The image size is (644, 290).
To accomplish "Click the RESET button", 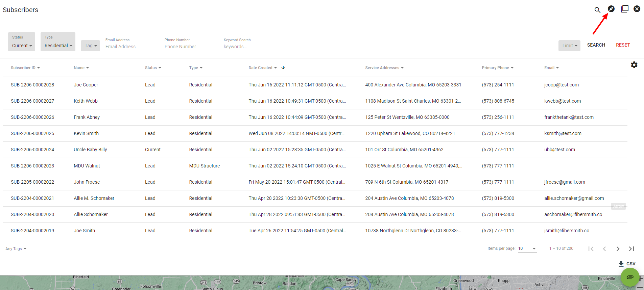I will coord(623,45).
